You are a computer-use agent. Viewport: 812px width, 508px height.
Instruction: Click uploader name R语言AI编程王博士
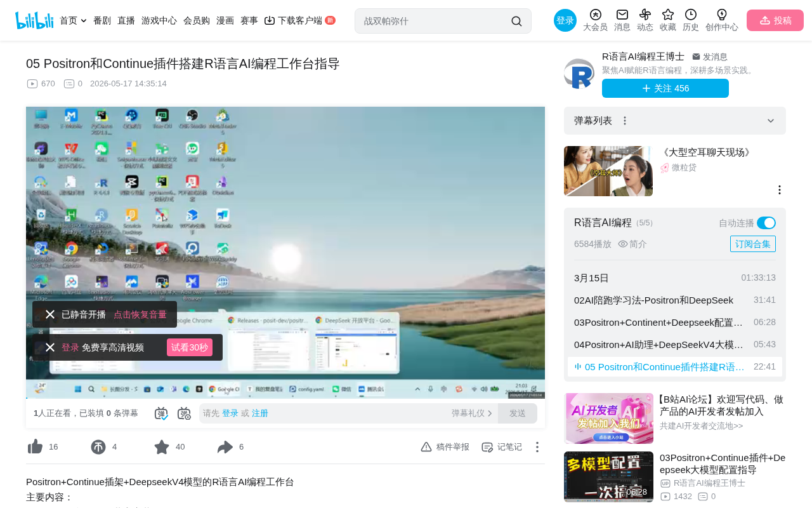643,57
